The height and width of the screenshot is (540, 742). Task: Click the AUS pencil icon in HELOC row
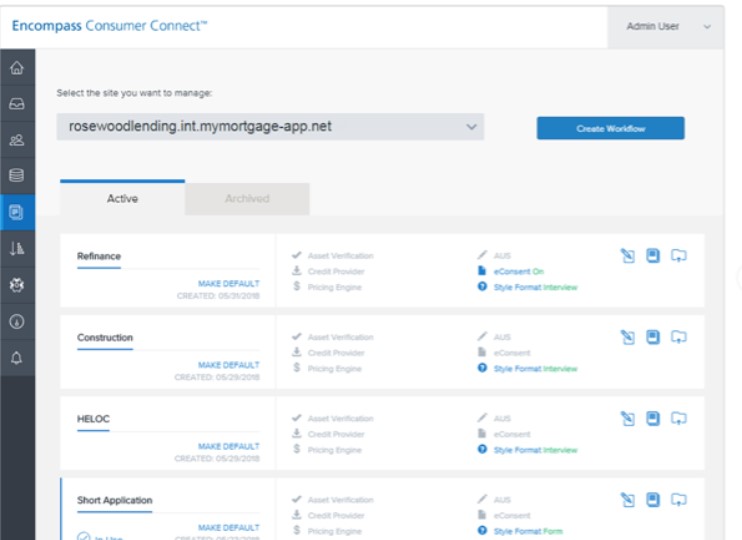coord(482,417)
